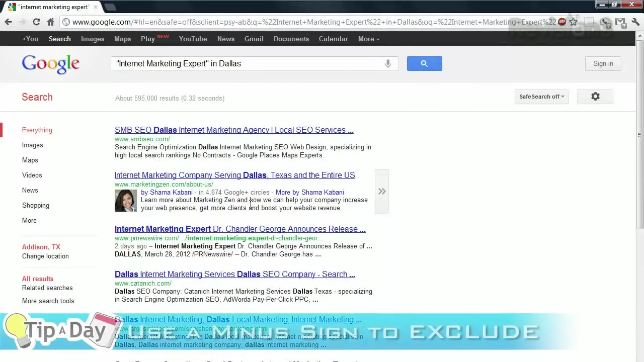Open the Gmail checker extension icon

click(x=620, y=22)
